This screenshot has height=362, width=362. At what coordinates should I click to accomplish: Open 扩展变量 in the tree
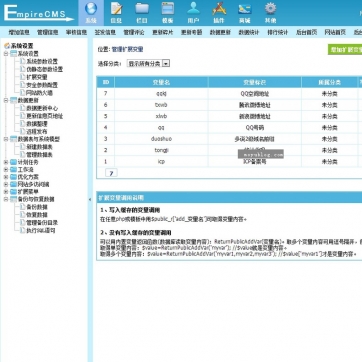[x=37, y=77]
